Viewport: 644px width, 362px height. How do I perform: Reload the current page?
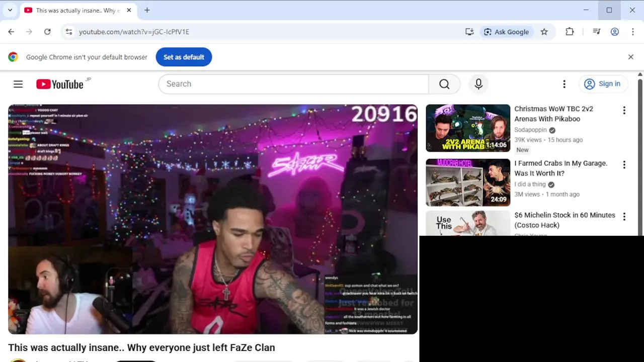(47, 32)
